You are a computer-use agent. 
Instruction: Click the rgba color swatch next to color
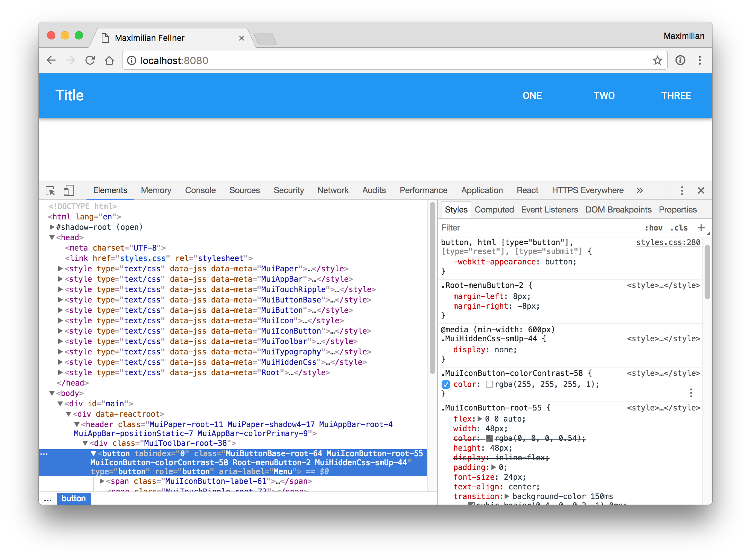point(489,384)
